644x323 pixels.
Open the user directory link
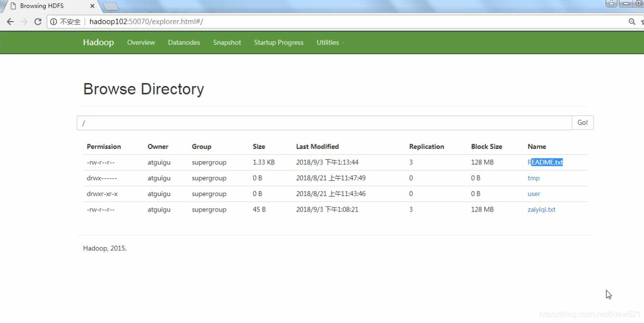[x=534, y=194]
